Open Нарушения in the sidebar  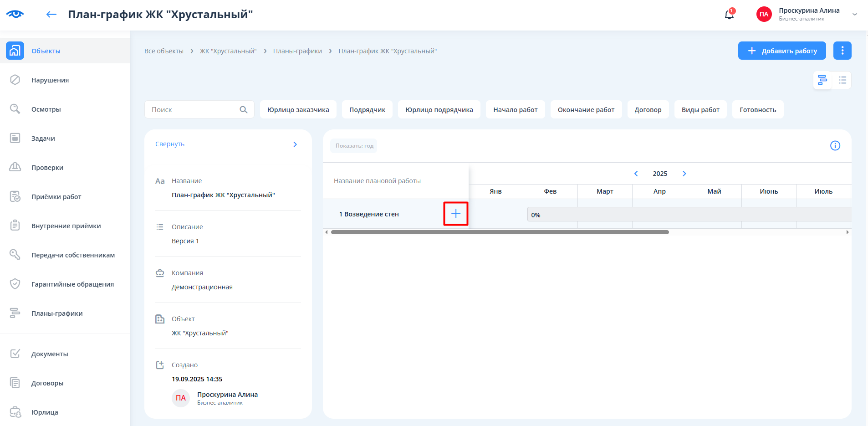click(x=50, y=80)
